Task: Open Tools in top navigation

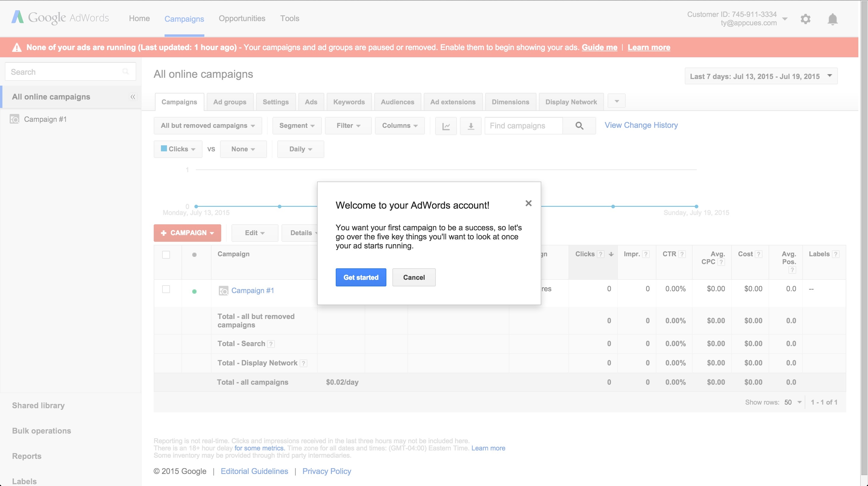Action: [x=290, y=18]
